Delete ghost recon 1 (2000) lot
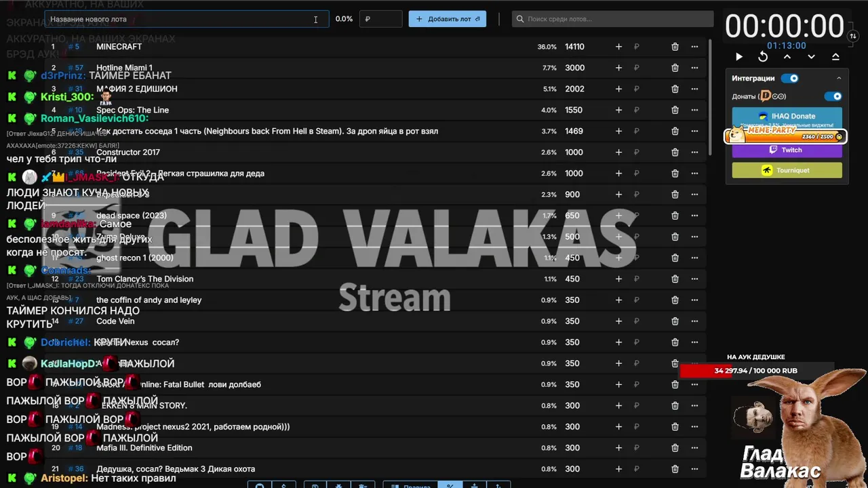This screenshot has height=488, width=868. (x=675, y=258)
